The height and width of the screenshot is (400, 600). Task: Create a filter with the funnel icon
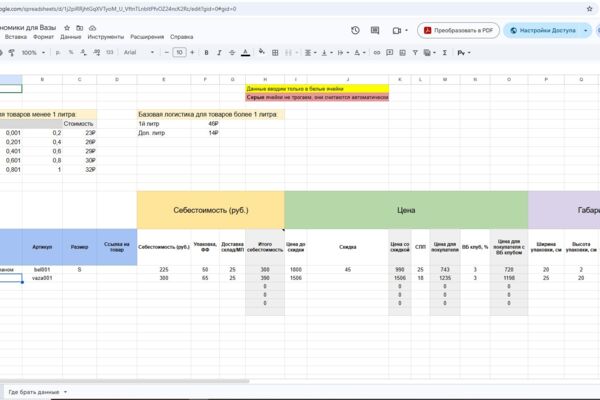[415, 52]
